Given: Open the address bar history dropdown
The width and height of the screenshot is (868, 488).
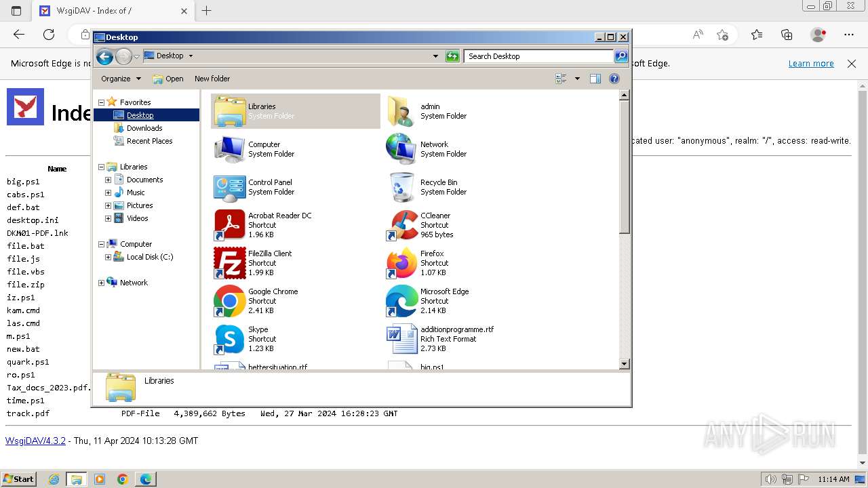Looking at the screenshot, I should pos(435,56).
